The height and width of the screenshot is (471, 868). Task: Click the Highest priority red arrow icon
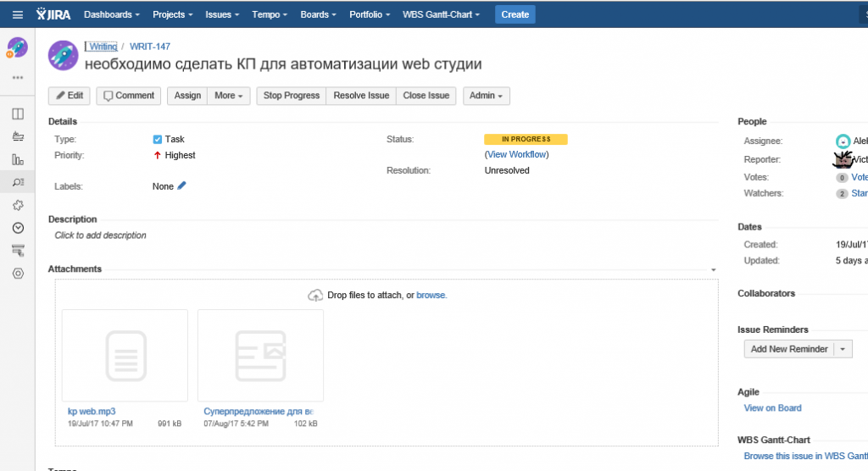pyautogui.click(x=157, y=156)
